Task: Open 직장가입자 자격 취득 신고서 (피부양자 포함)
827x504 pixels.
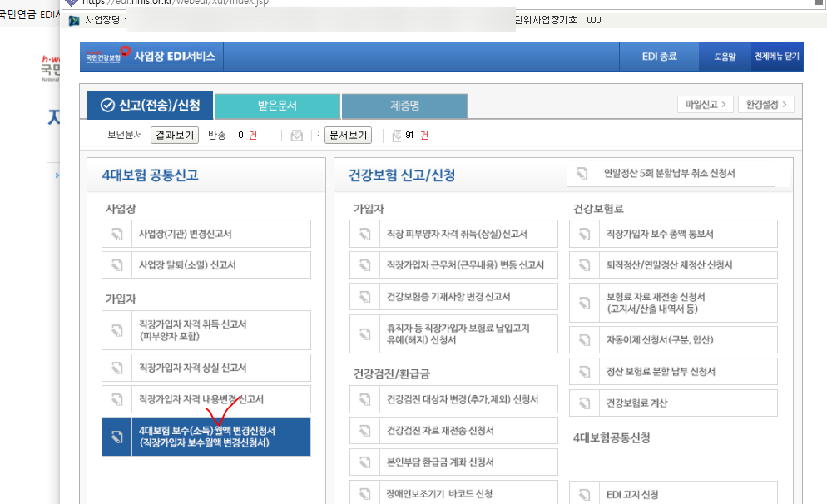Action: pos(206,330)
